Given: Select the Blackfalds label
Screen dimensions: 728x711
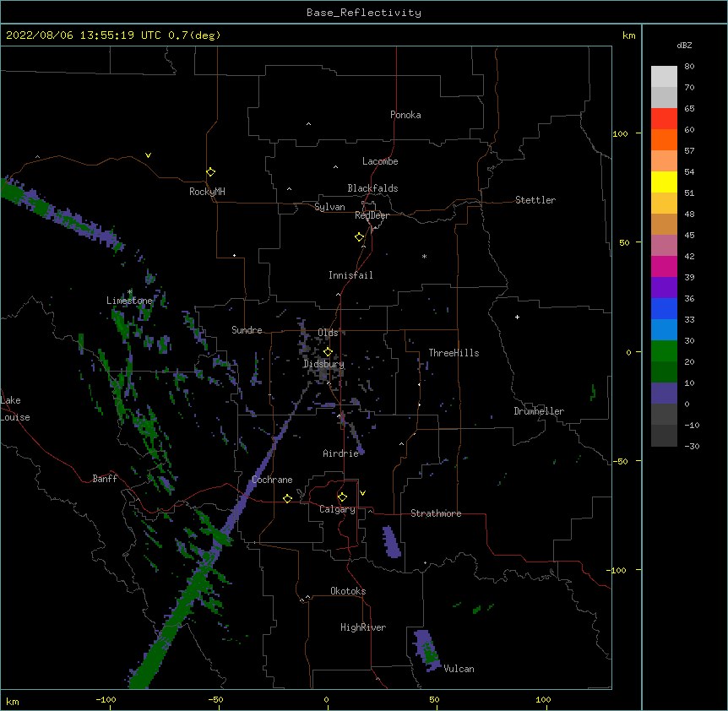Looking at the screenshot, I should point(372,188).
